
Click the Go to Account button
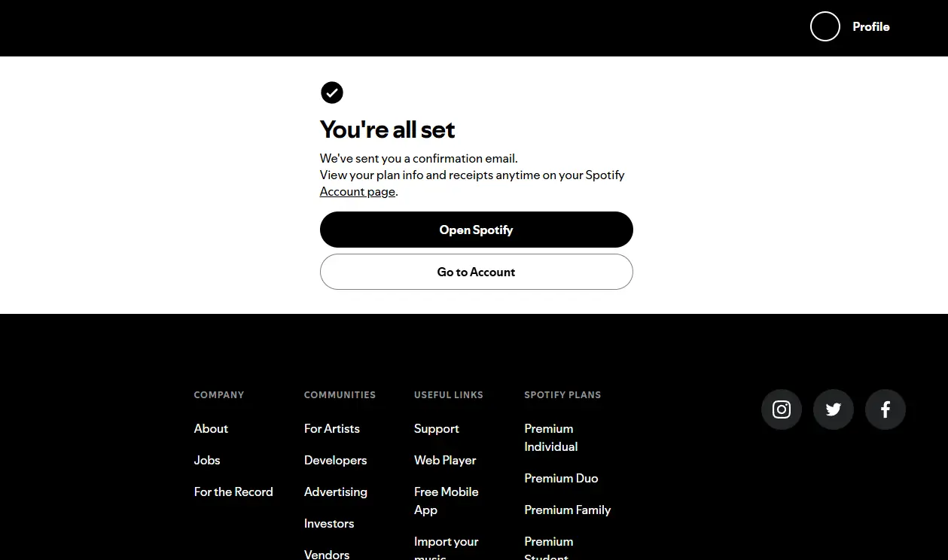pos(477,272)
